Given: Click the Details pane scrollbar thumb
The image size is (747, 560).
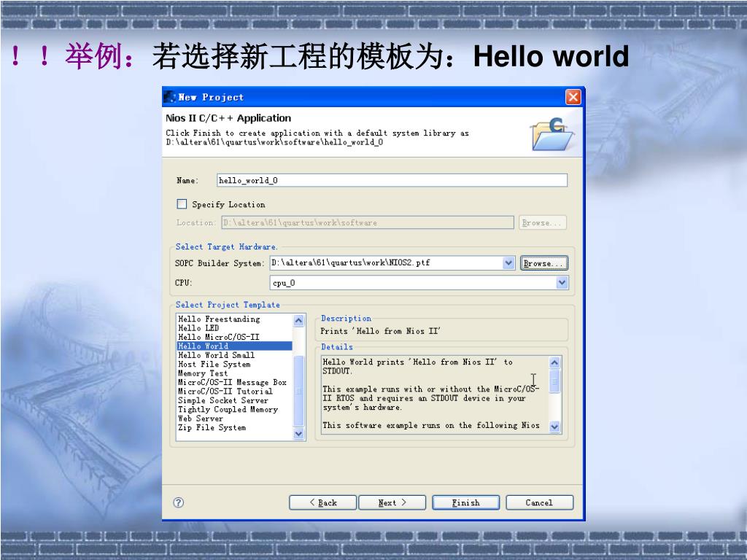Looking at the screenshot, I should [x=554, y=381].
